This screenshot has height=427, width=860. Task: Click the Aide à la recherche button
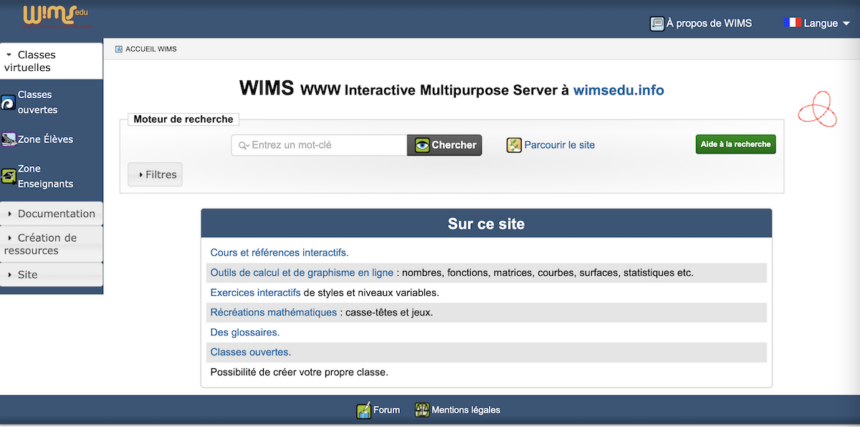click(735, 144)
